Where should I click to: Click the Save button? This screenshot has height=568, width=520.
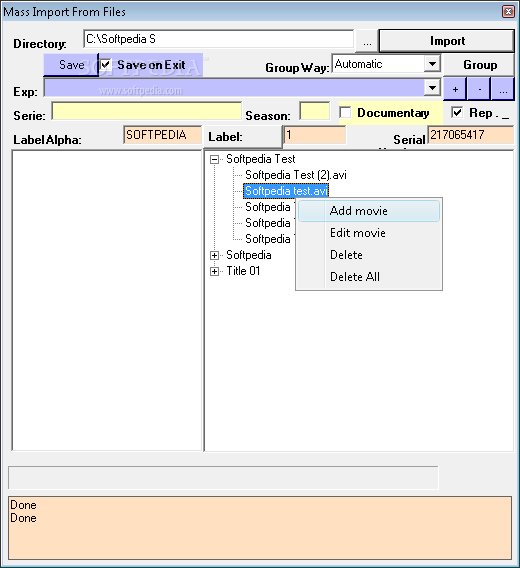click(71, 65)
